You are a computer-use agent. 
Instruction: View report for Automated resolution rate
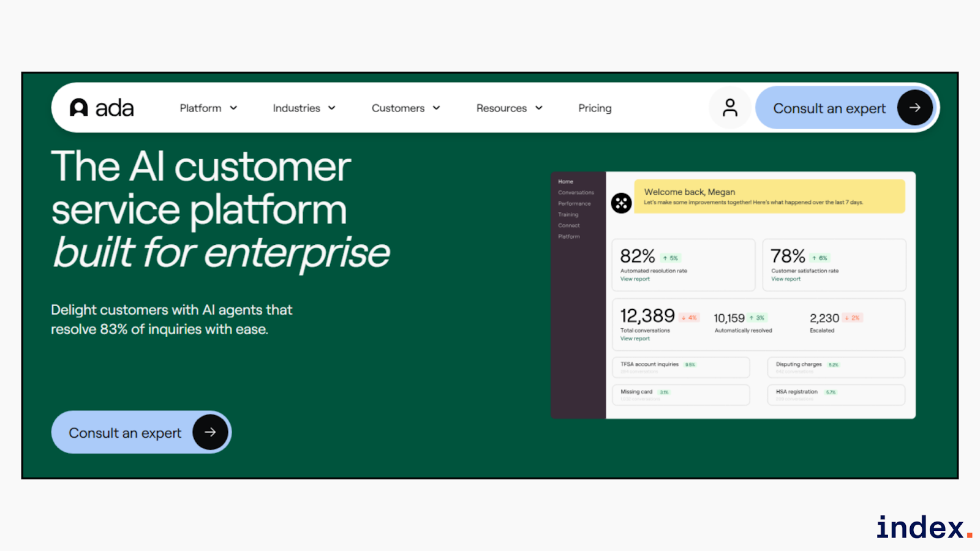tap(635, 279)
